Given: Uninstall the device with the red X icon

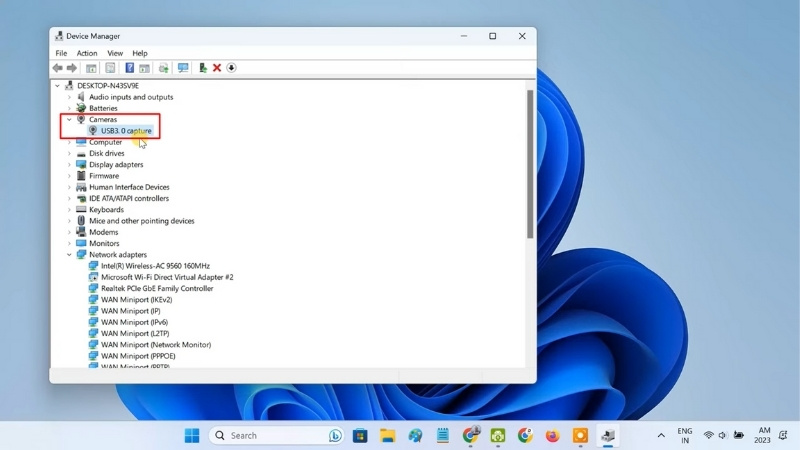Looking at the screenshot, I should (217, 68).
